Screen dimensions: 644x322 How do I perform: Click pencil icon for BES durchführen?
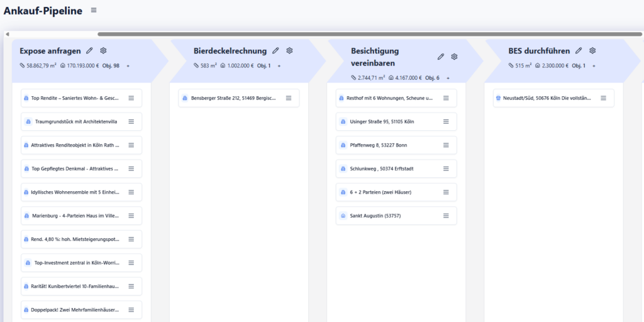[579, 51]
